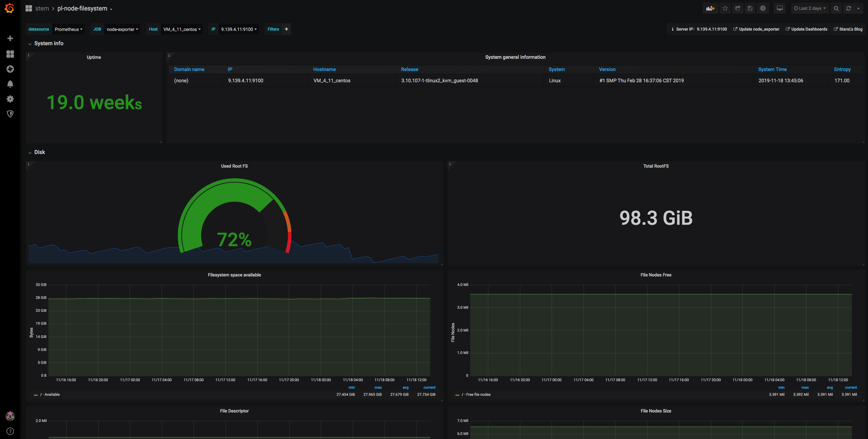Screen dimensions: 868x439
Task: Add a new filter with plus button
Action: tap(286, 29)
